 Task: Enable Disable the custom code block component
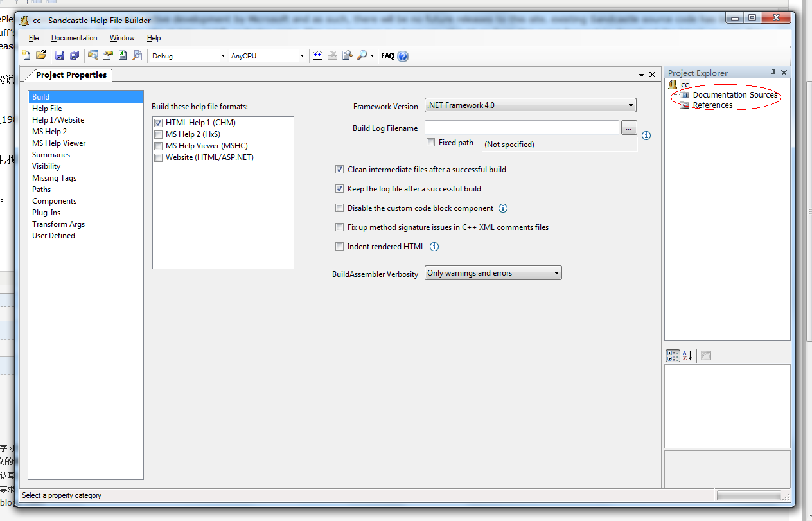pyautogui.click(x=339, y=208)
